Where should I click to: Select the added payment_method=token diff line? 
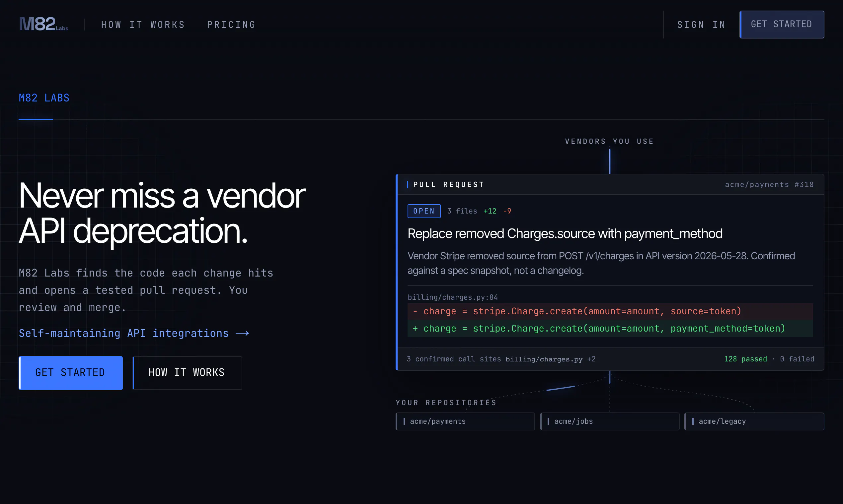(x=610, y=328)
